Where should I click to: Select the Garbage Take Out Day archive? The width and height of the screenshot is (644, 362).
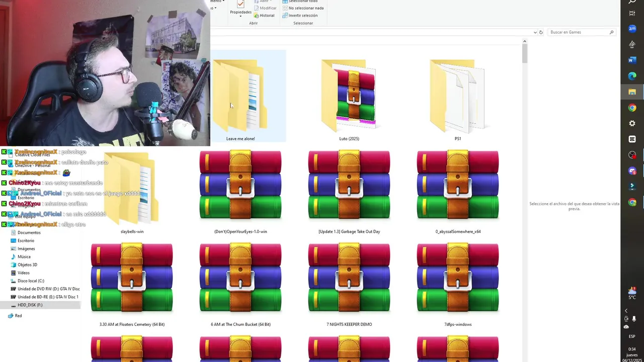pos(349,193)
